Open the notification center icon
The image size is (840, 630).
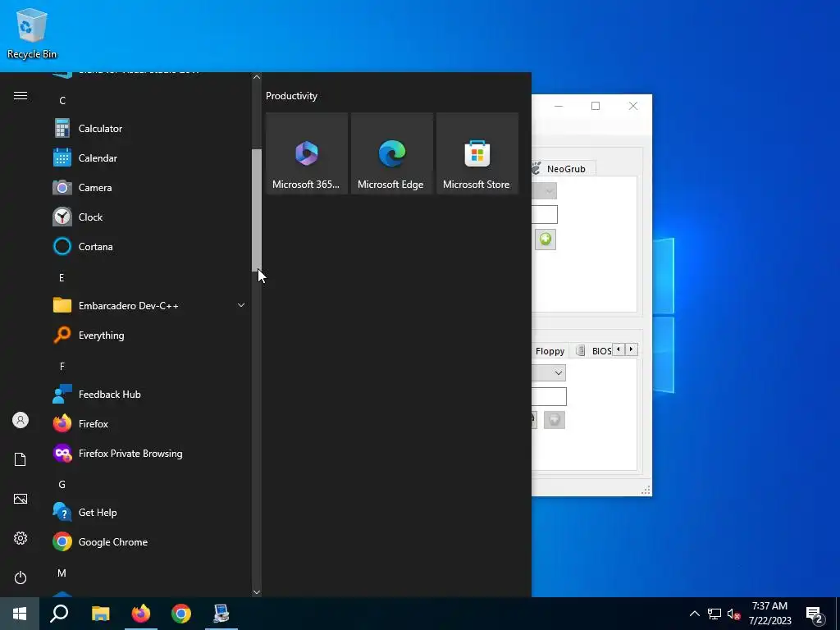click(815, 615)
